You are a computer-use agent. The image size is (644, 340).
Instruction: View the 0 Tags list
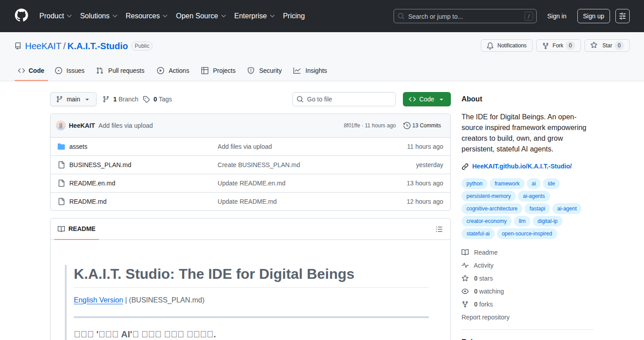[x=157, y=99]
